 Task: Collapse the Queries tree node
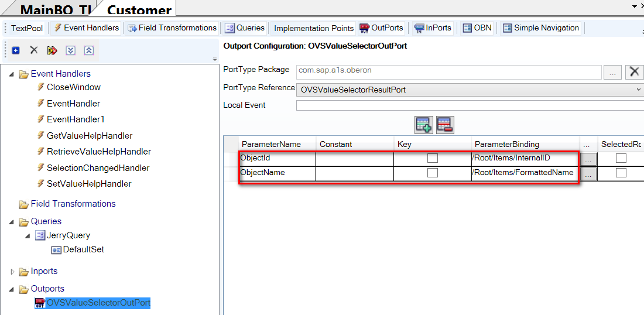point(11,222)
